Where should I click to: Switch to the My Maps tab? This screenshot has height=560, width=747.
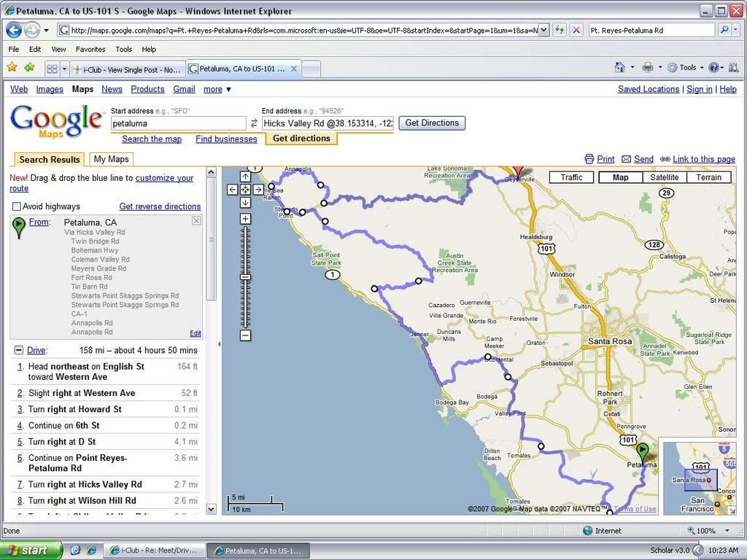[111, 159]
